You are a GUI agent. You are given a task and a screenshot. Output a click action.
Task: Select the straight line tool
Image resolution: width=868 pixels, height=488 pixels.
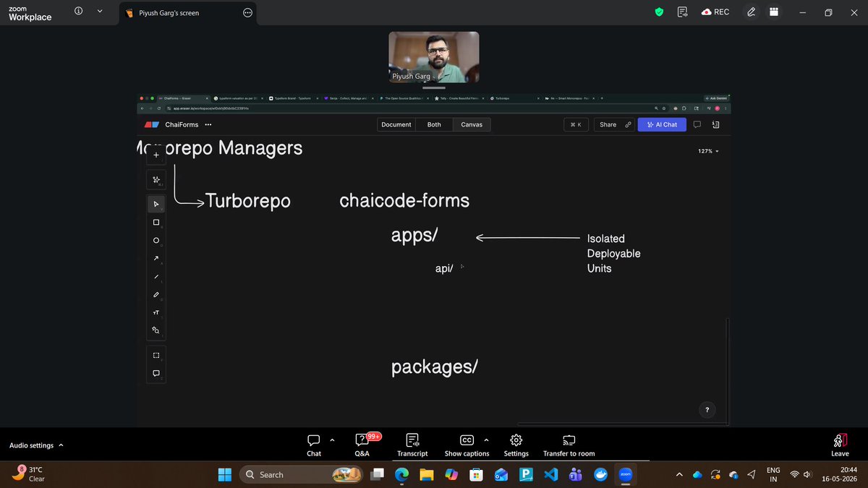(x=156, y=276)
